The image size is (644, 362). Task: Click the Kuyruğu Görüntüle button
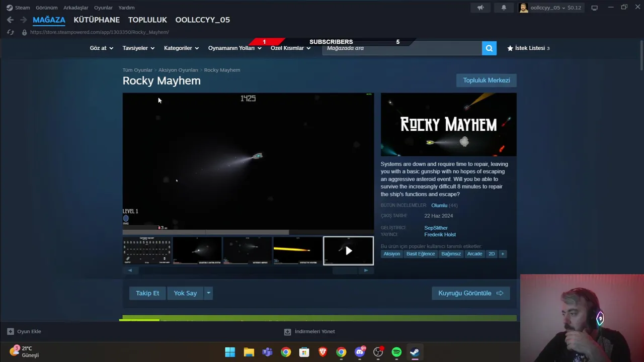click(470, 293)
